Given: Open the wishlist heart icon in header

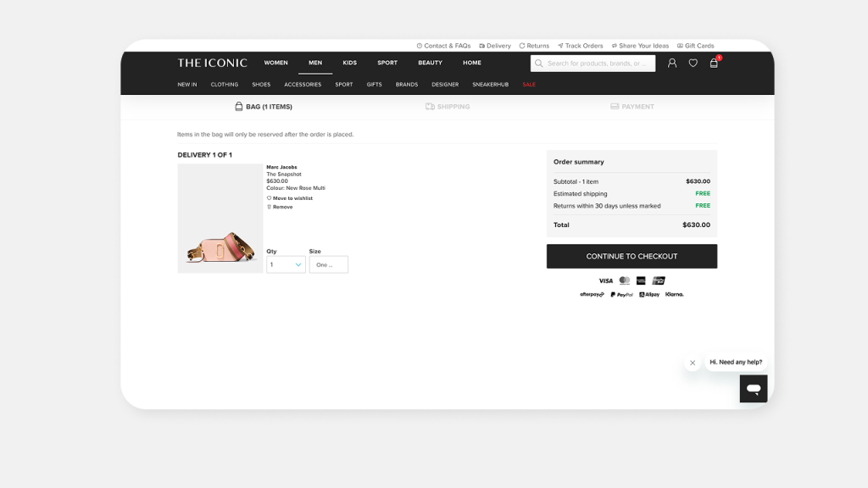Looking at the screenshot, I should (x=693, y=63).
